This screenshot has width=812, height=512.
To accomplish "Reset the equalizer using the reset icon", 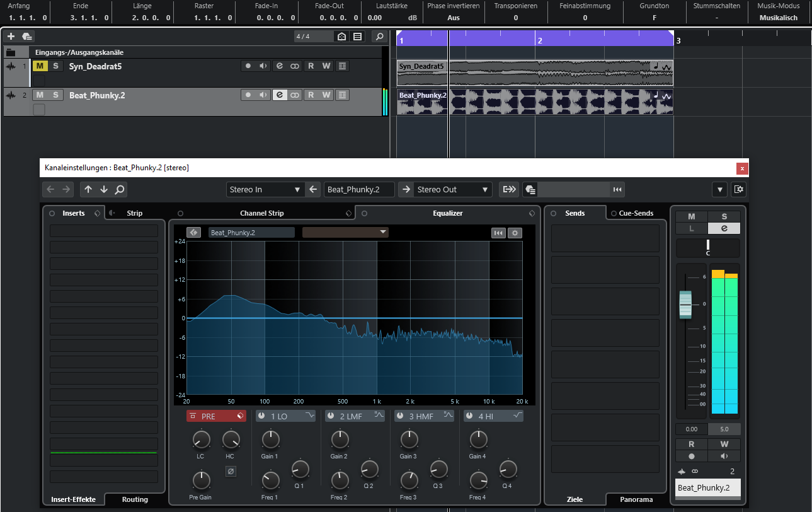I will click(498, 233).
